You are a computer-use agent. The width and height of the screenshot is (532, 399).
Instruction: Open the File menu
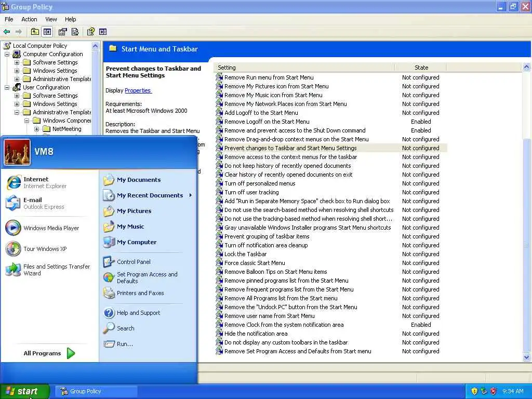click(9, 19)
